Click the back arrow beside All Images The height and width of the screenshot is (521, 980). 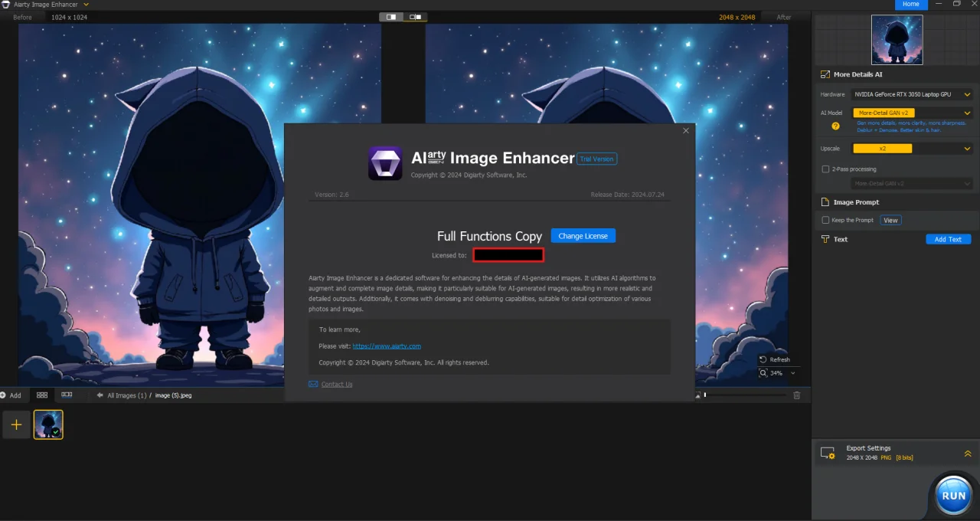pos(101,395)
